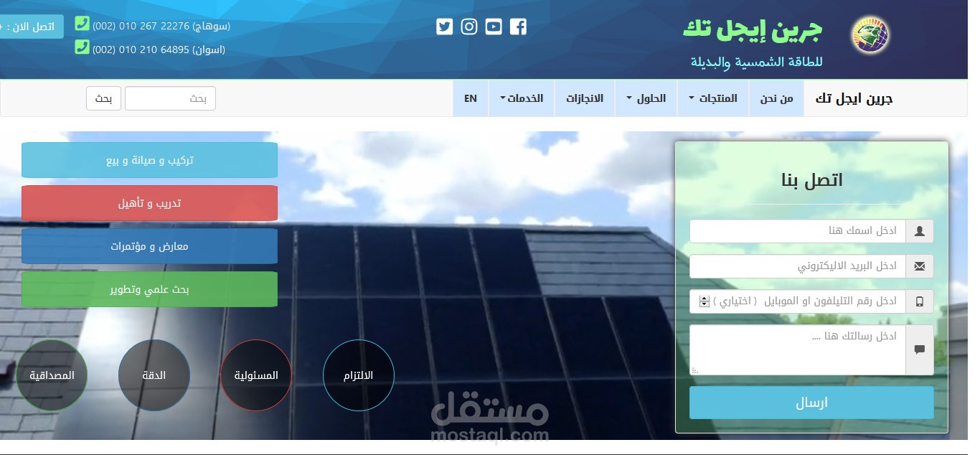
Task: Click the البريد الايليكتروني email field
Action: tap(798, 266)
